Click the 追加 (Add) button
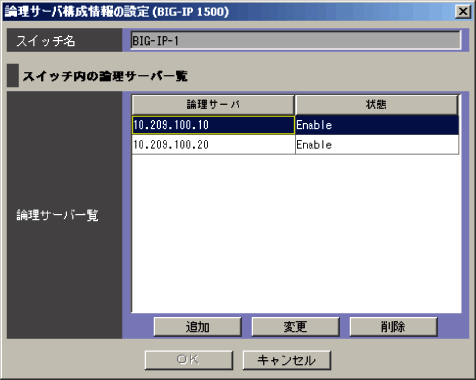The image size is (476, 380). [198, 327]
